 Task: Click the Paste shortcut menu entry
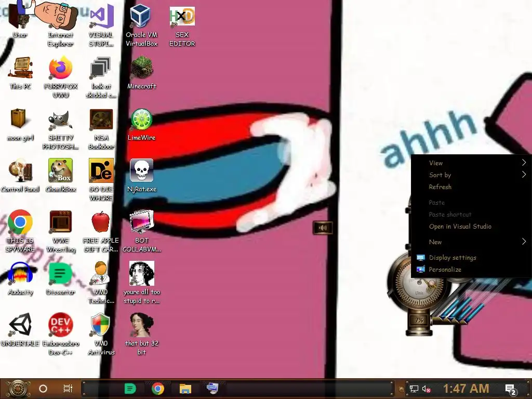pos(471,215)
